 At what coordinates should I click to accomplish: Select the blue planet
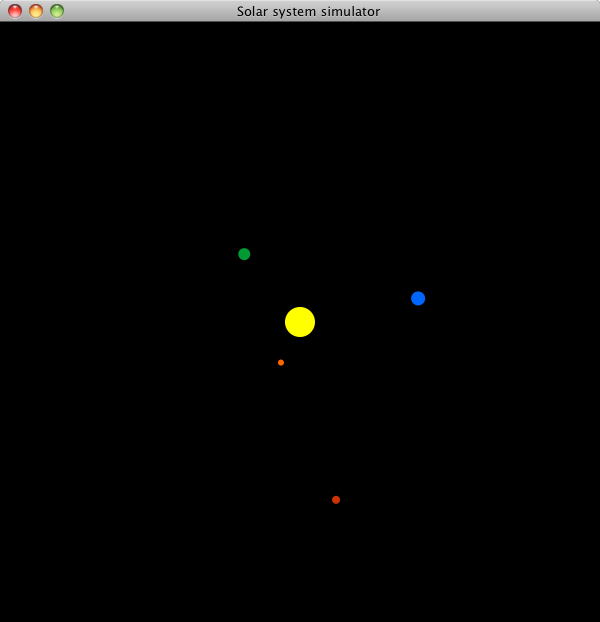click(x=418, y=298)
